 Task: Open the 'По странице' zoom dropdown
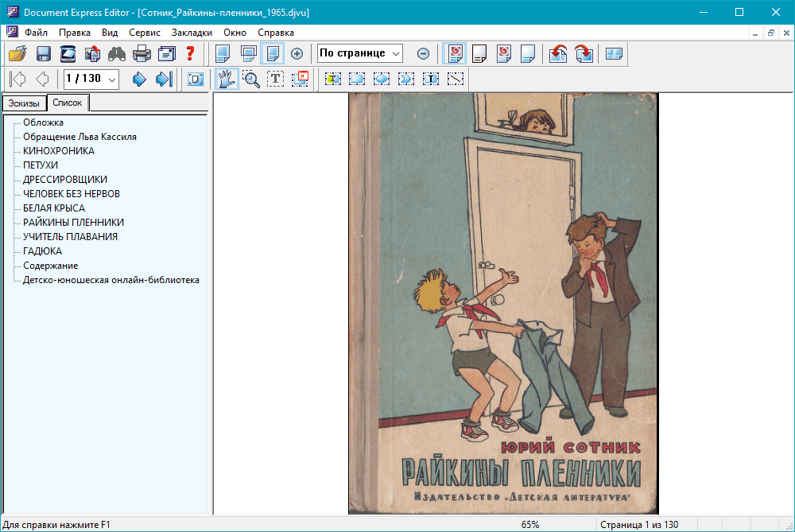tap(395, 53)
